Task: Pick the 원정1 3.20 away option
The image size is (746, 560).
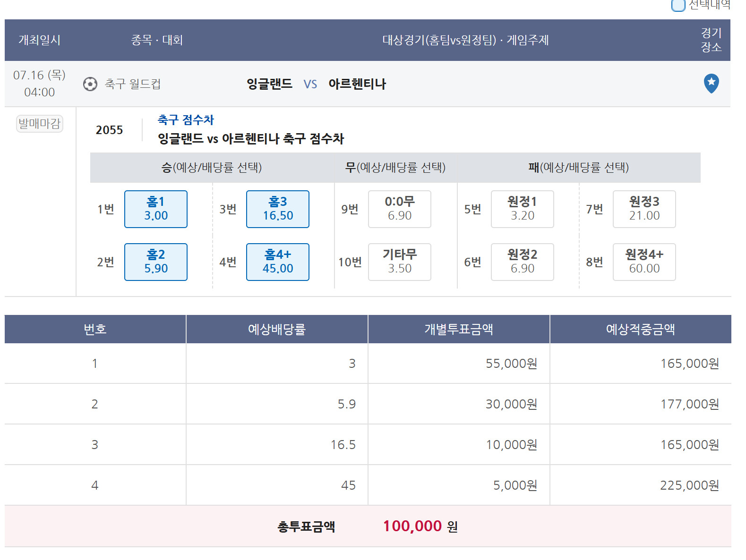Action: (x=523, y=209)
